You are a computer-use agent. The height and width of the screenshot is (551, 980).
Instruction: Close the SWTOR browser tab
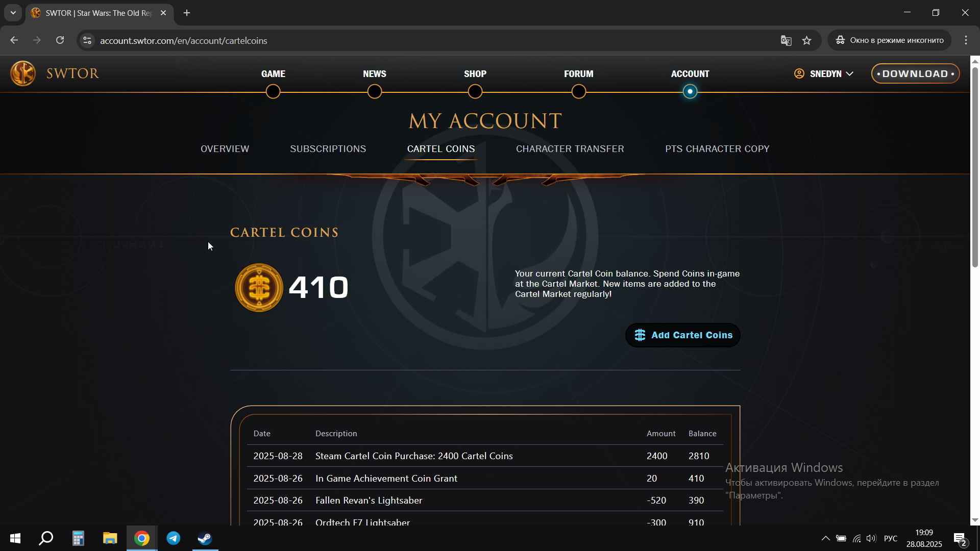pyautogui.click(x=163, y=13)
